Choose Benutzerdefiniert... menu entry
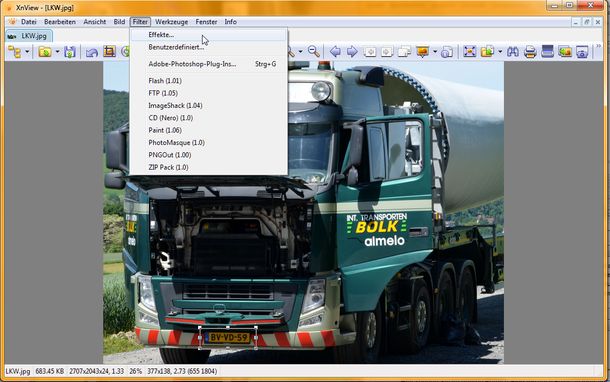 [209, 47]
